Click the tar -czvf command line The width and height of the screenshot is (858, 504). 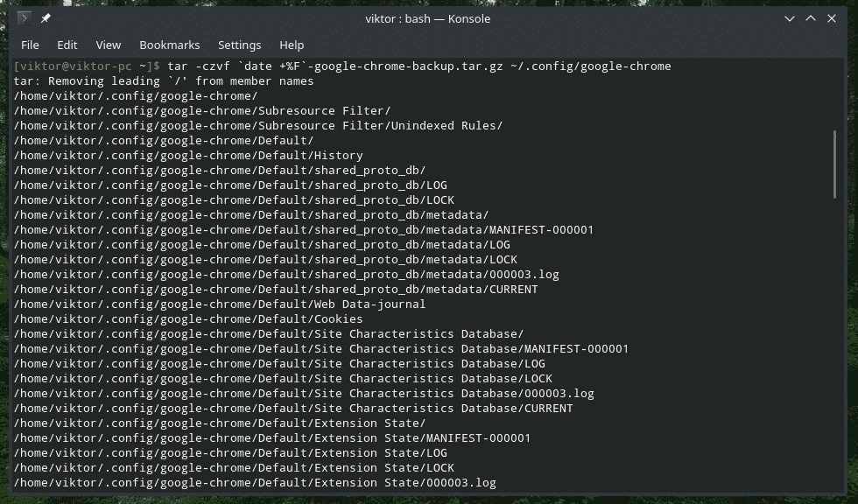click(x=418, y=66)
